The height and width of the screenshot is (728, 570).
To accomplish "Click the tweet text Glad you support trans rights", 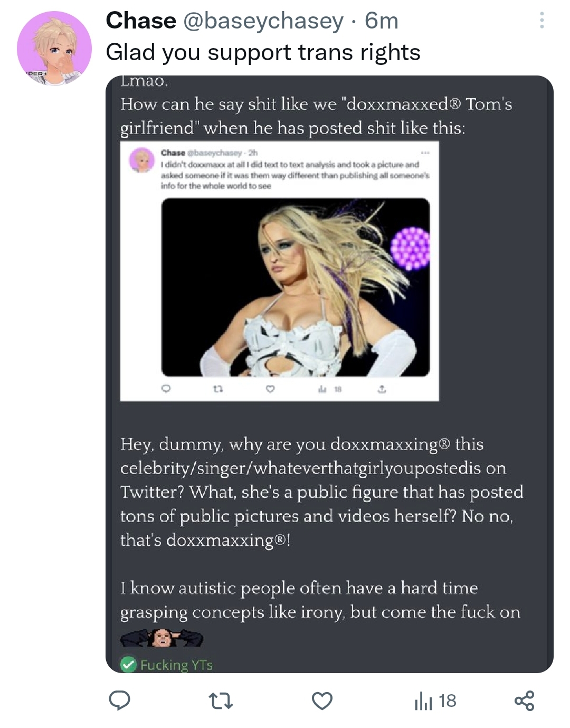I will [x=263, y=52].
